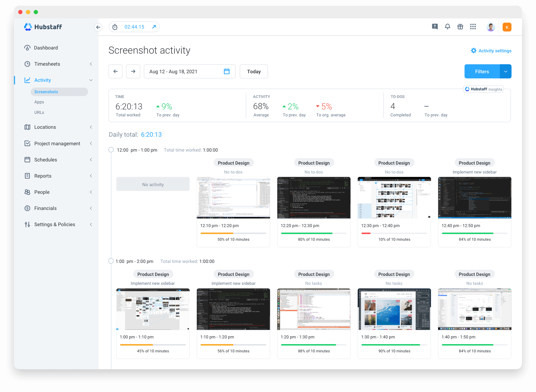Viewport: 536px width, 392px height.
Task: Click the Reports document icon
Action: (27, 176)
